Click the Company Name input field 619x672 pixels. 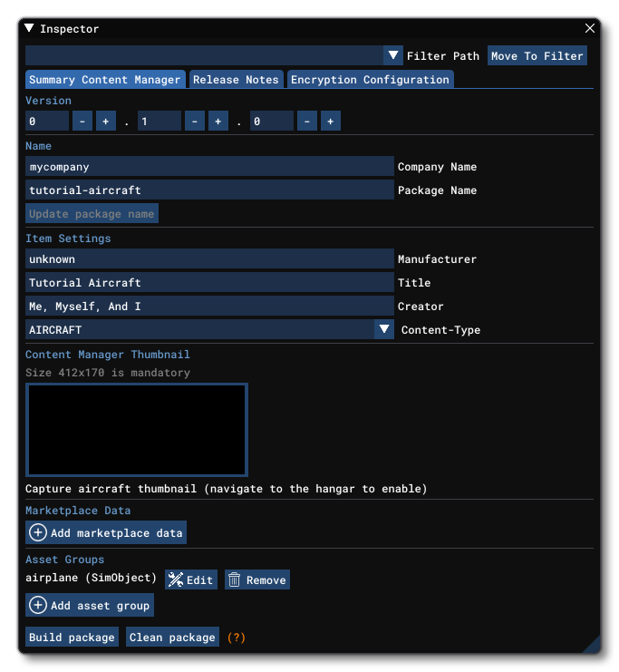point(209,167)
